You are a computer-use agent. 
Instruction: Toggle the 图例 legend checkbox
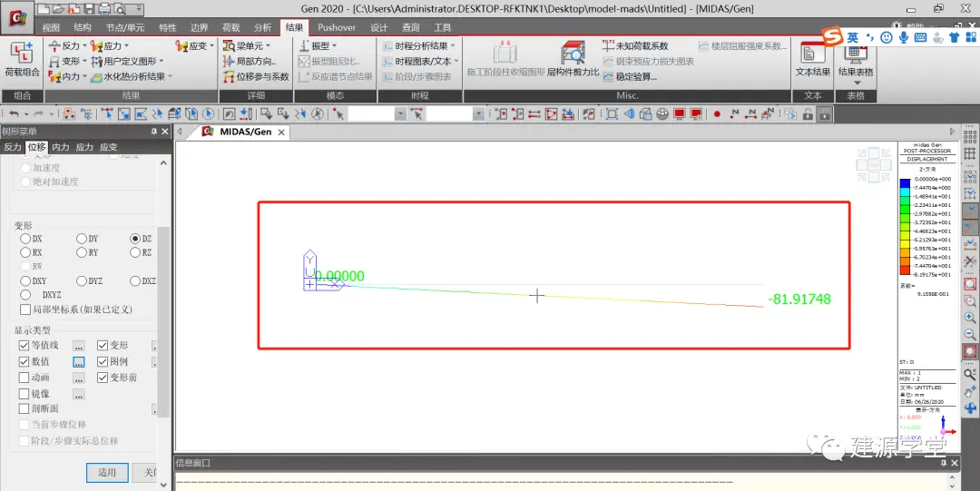103,361
